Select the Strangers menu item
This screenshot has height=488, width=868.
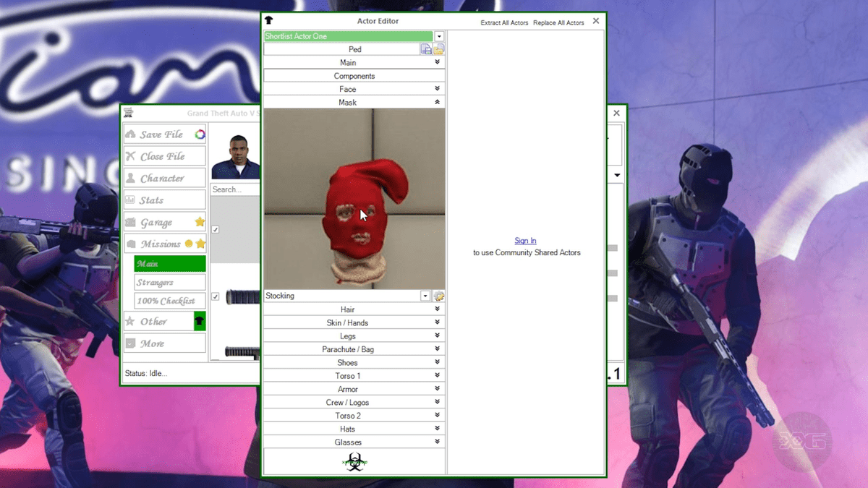coord(169,283)
